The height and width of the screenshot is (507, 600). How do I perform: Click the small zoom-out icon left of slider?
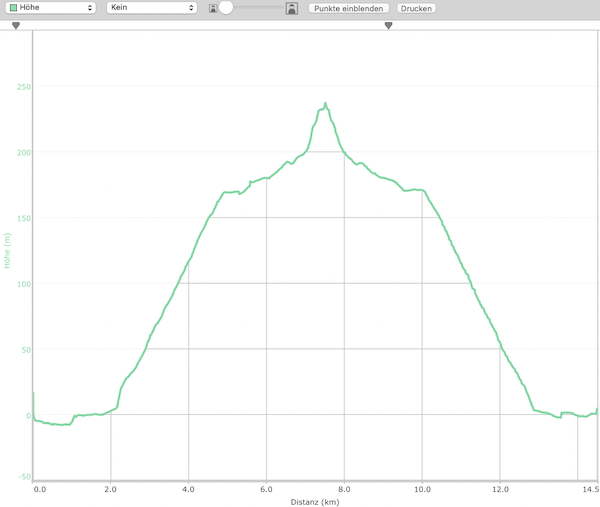tap(213, 9)
